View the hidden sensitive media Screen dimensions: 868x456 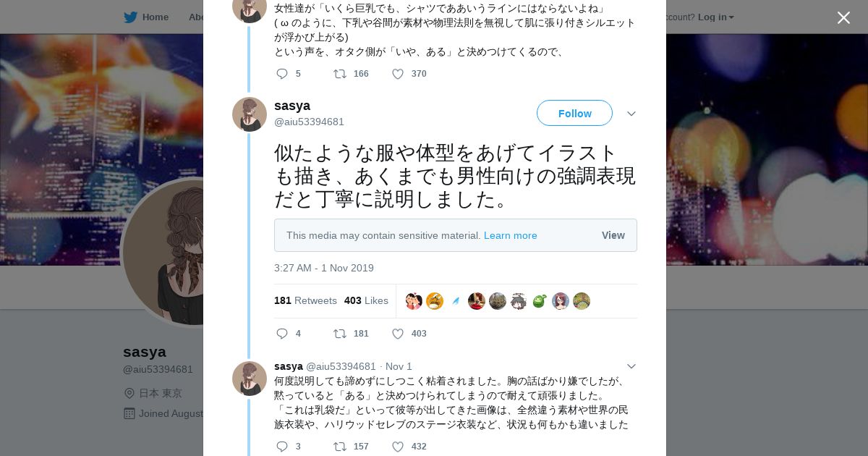(613, 235)
